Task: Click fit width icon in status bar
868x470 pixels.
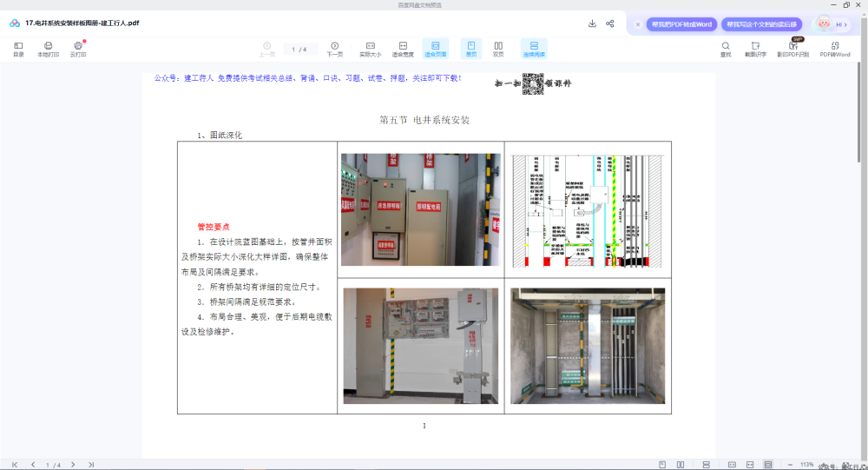Action: point(750,465)
